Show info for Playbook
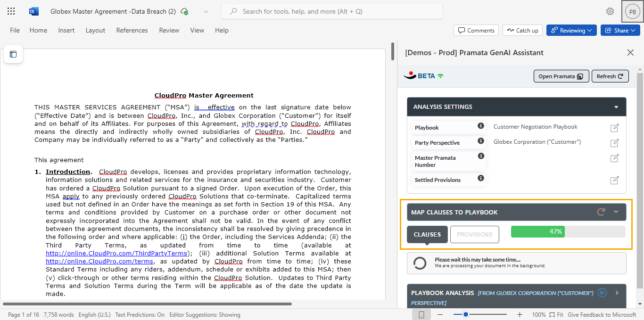Image resolution: width=644 pixels, height=320 pixels. (481, 126)
